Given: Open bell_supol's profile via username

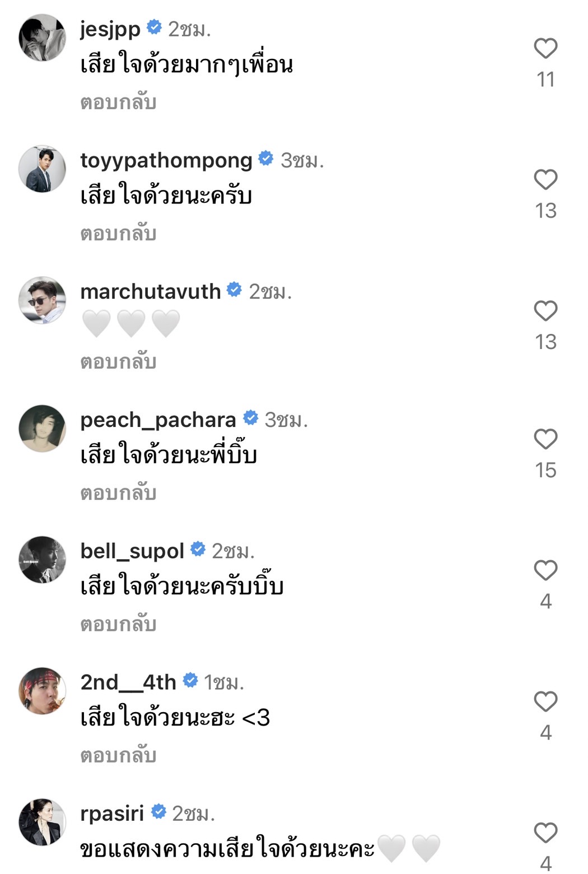Looking at the screenshot, I should [131, 551].
